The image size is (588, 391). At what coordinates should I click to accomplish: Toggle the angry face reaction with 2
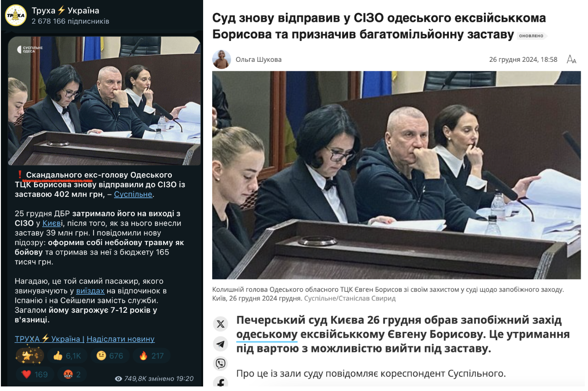[x=73, y=375]
